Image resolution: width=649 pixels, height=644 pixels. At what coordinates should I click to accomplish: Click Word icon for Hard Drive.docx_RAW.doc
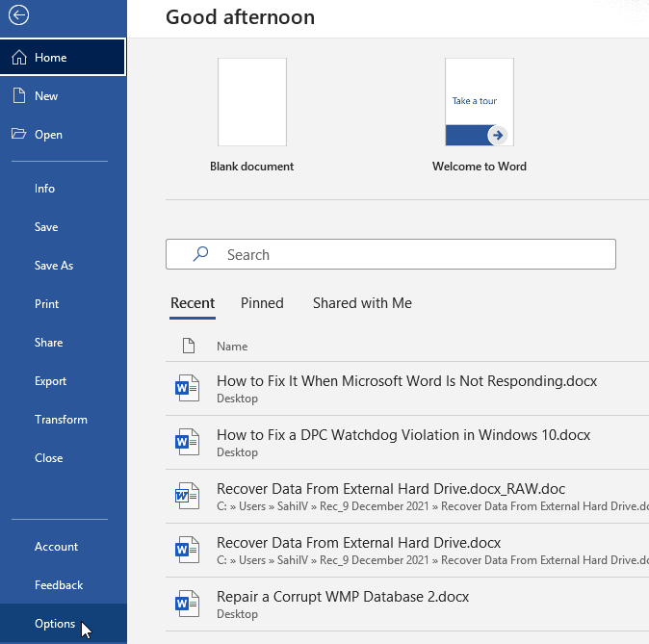tap(187, 496)
